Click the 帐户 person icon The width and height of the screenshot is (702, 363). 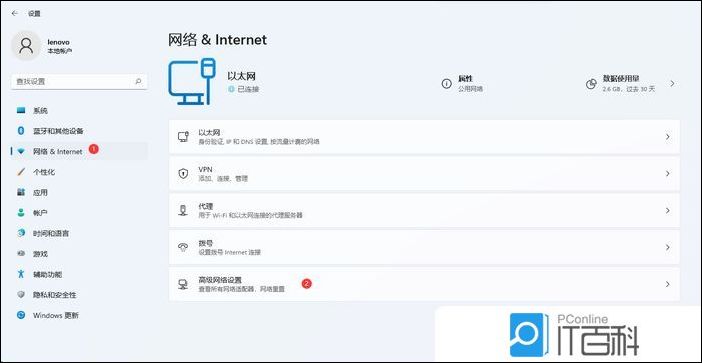click(x=21, y=213)
